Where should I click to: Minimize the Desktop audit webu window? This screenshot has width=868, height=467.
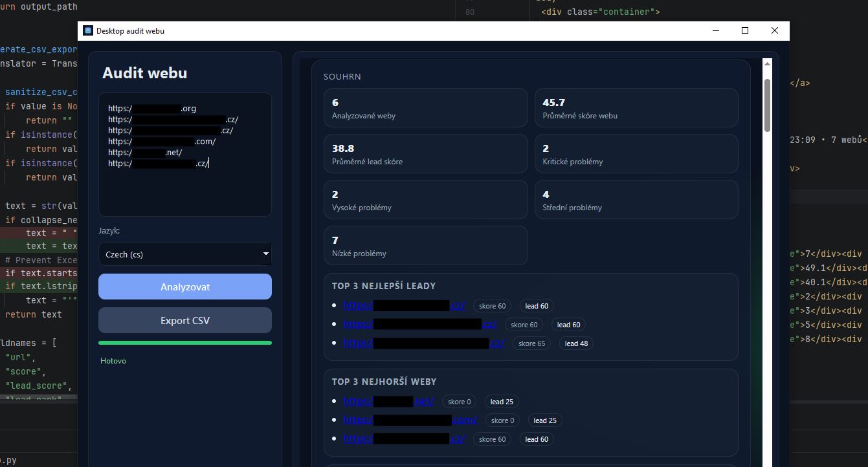click(715, 30)
